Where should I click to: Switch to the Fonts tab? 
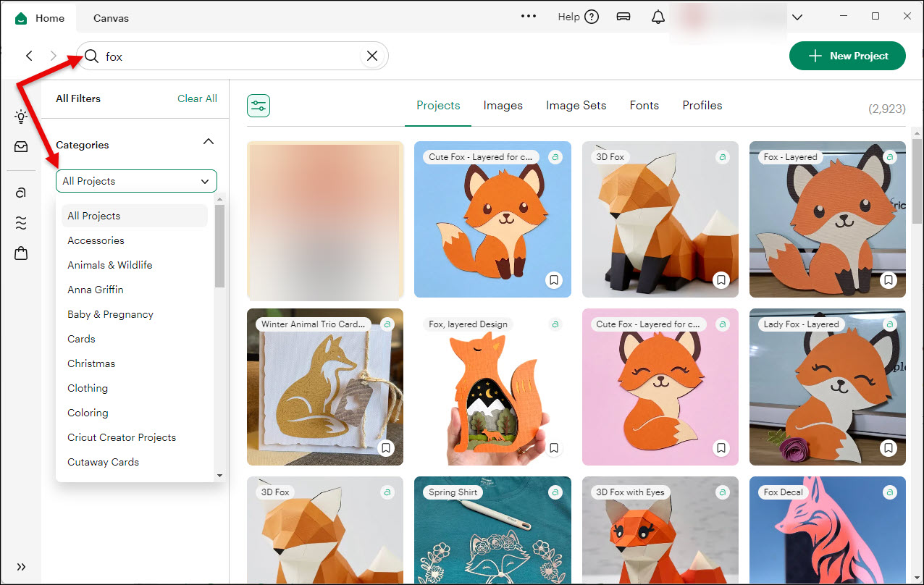(x=644, y=106)
